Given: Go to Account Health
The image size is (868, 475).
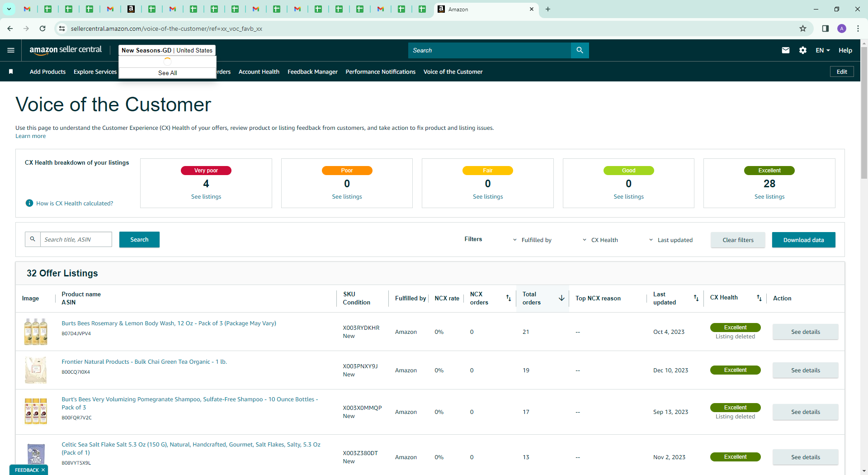Looking at the screenshot, I should coord(259,71).
